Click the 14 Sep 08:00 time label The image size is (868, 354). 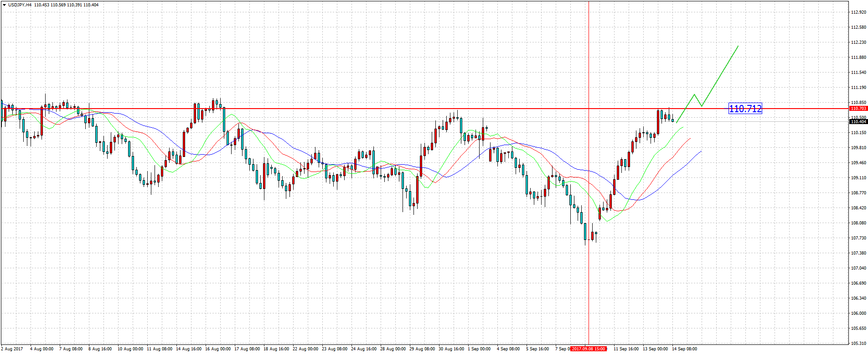684,349
